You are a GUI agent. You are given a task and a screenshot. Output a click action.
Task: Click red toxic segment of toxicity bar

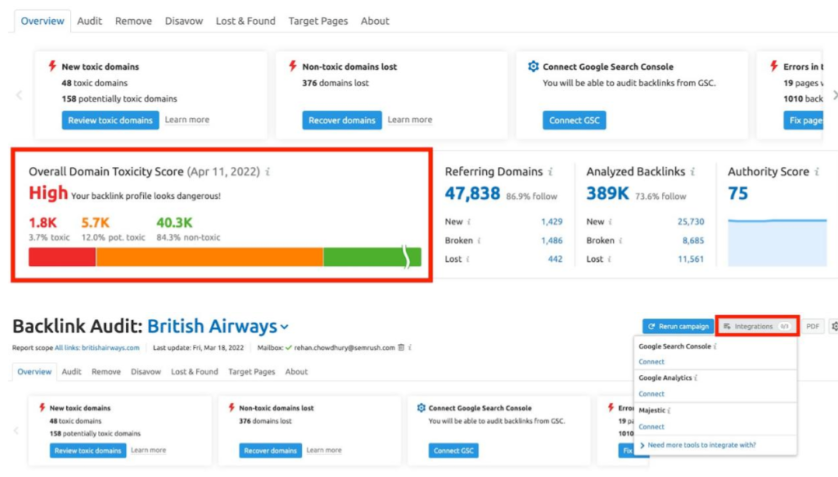tap(62, 257)
